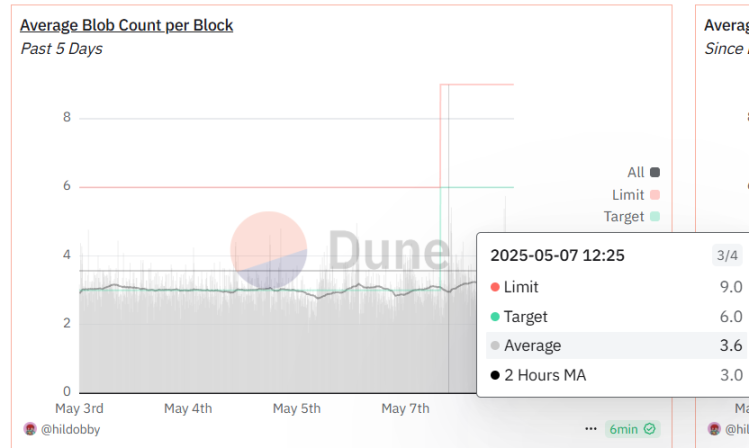Image resolution: width=749 pixels, height=448 pixels.
Task: Click the 3/4 indicator in tooltip
Action: [x=726, y=256]
